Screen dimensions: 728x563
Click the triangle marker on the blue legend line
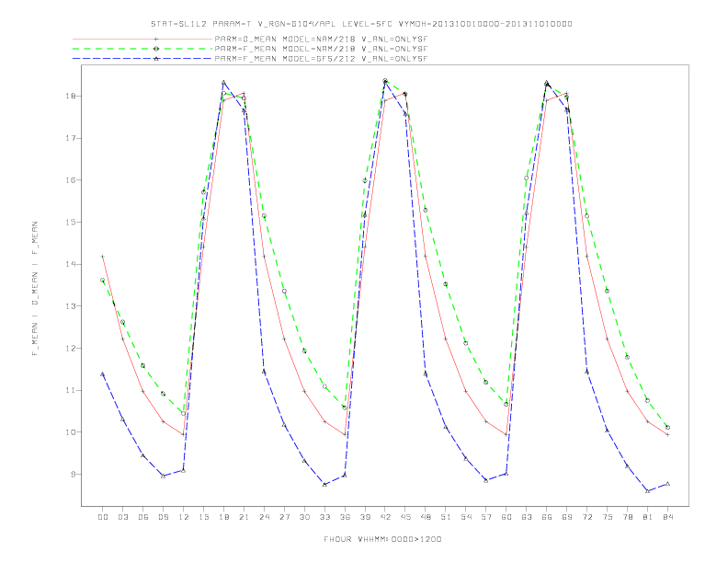point(156,59)
